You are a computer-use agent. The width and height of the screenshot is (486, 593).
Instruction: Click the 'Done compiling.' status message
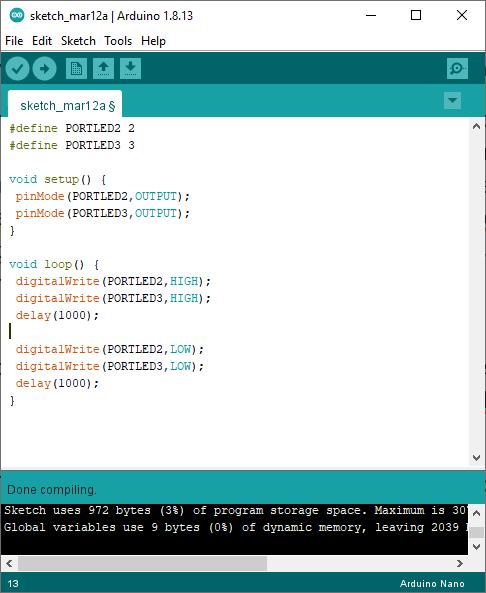52,490
